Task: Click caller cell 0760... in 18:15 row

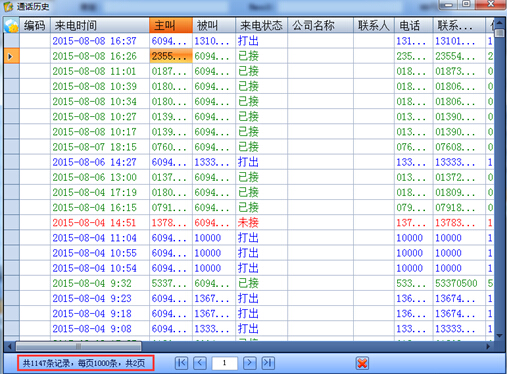Action: coord(171,147)
